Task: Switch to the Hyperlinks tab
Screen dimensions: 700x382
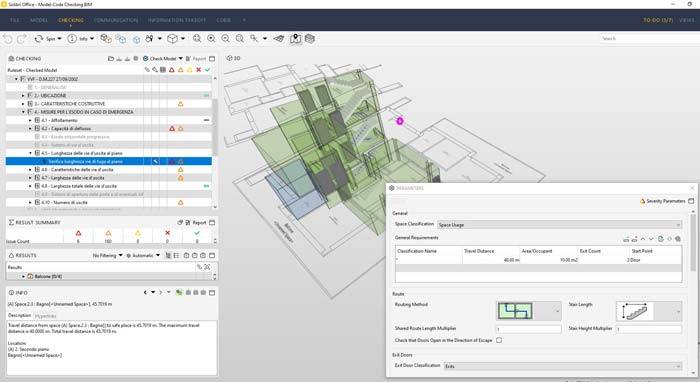Action: [x=45, y=316]
